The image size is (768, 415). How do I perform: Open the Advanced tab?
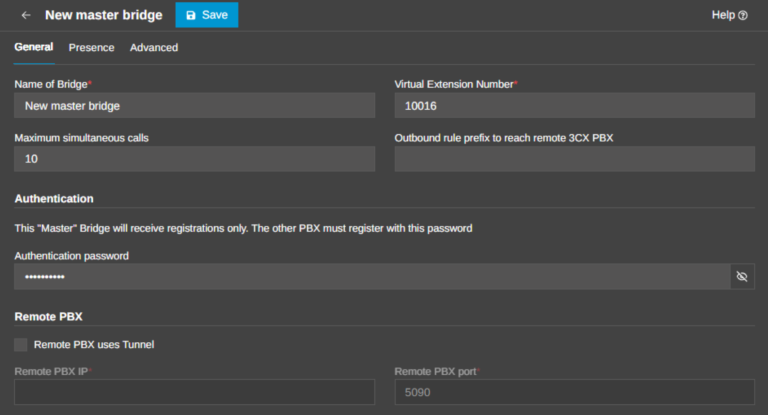click(154, 48)
